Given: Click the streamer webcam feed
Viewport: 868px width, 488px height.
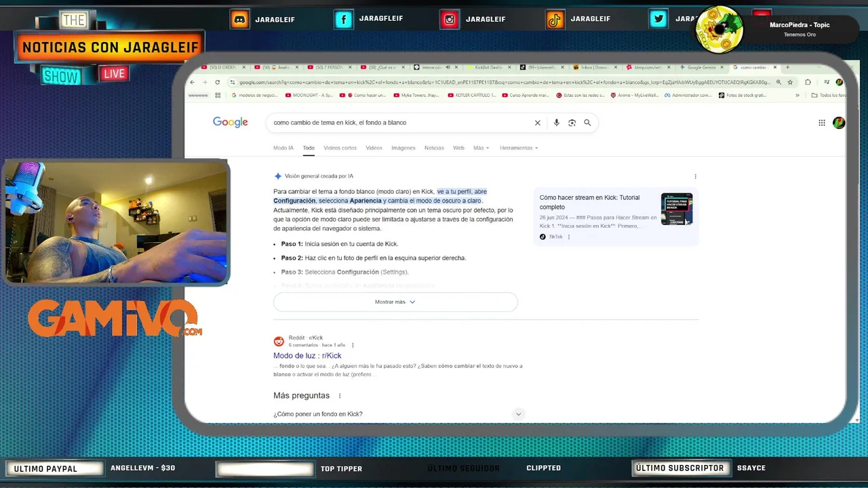Looking at the screenshot, I should click(x=115, y=222).
